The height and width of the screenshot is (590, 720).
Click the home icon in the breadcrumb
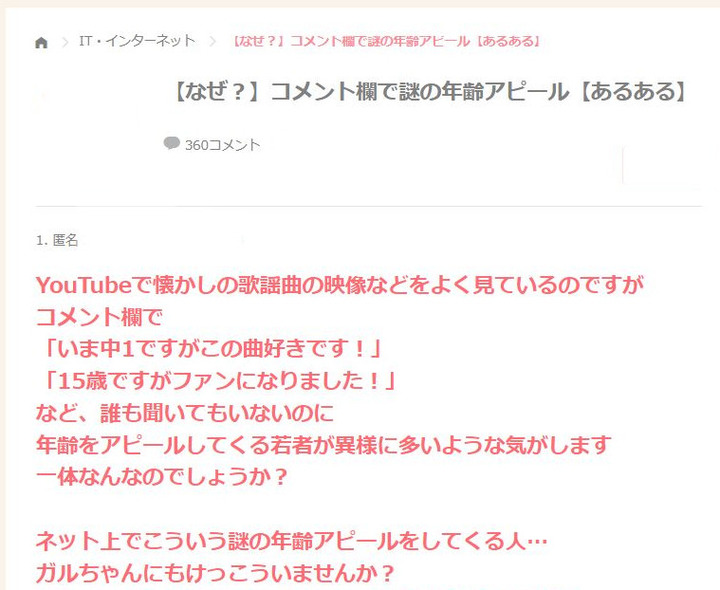click(x=41, y=43)
